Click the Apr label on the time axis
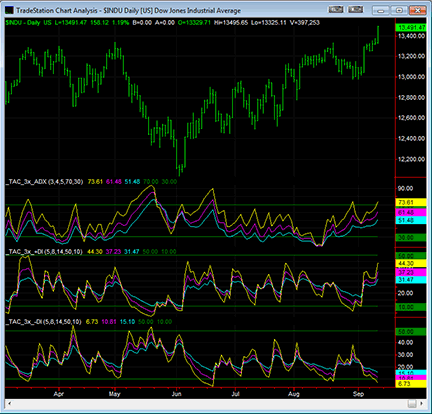Screen dimensions: 432x414 (x=59, y=394)
